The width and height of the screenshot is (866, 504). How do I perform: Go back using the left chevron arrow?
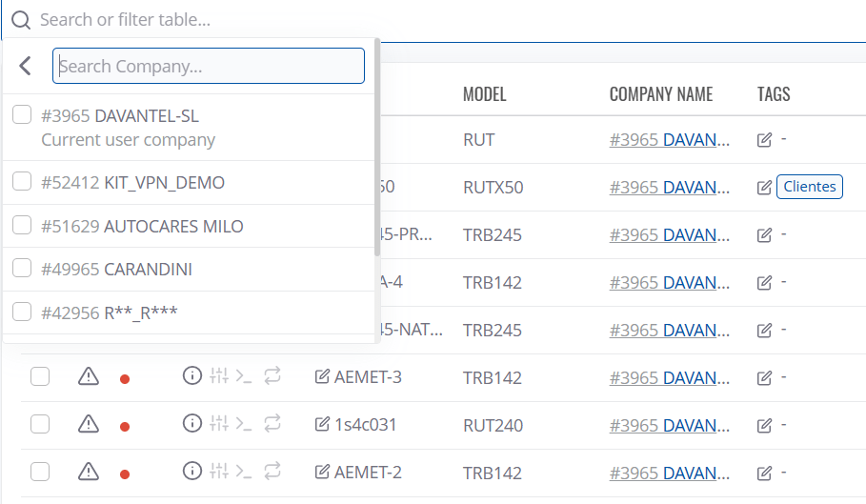(26, 66)
